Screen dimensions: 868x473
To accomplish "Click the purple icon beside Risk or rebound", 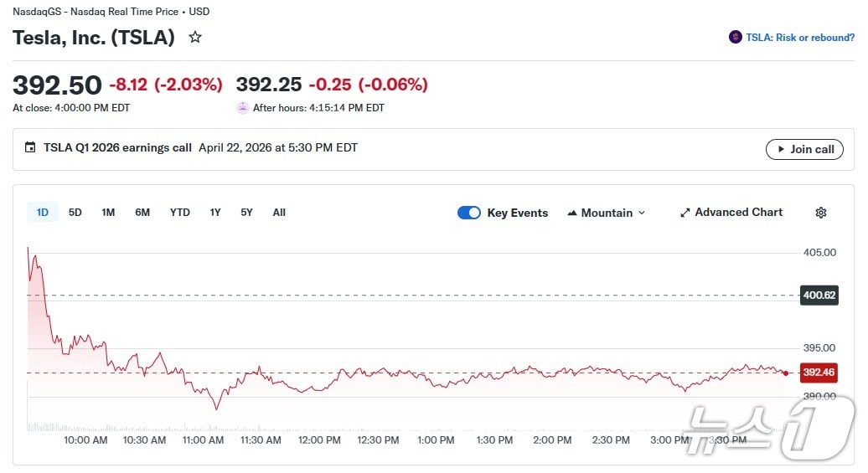I will pos(736,38).
